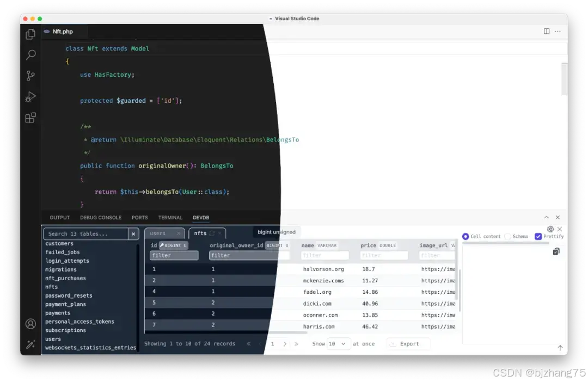The image size is (588, 382).
Task: Click the price cell 40.96
Action: point(370,304)
